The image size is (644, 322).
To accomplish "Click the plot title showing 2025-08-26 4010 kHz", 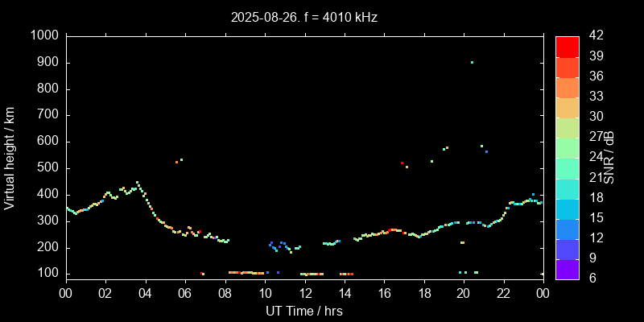I will click(x=303, y=16).
